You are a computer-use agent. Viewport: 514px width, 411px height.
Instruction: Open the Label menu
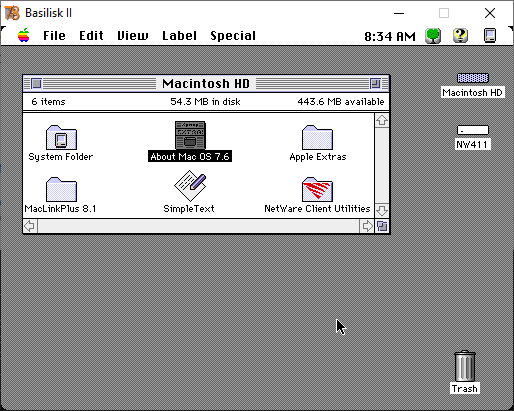[179, 36]
